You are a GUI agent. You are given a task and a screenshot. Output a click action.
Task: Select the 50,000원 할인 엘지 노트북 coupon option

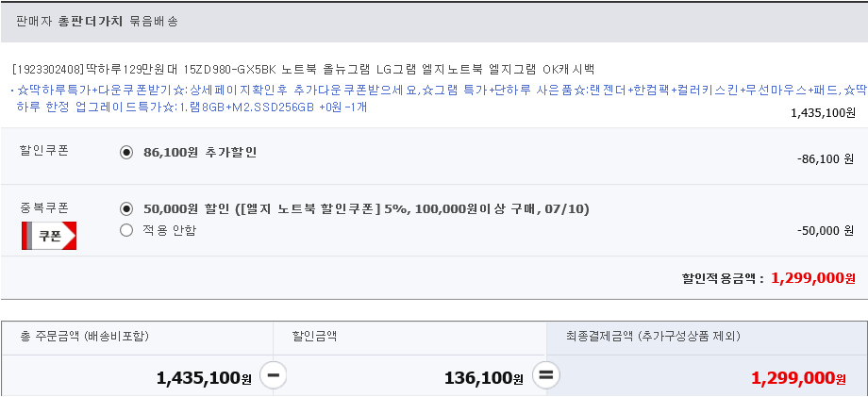pos(126,209)
